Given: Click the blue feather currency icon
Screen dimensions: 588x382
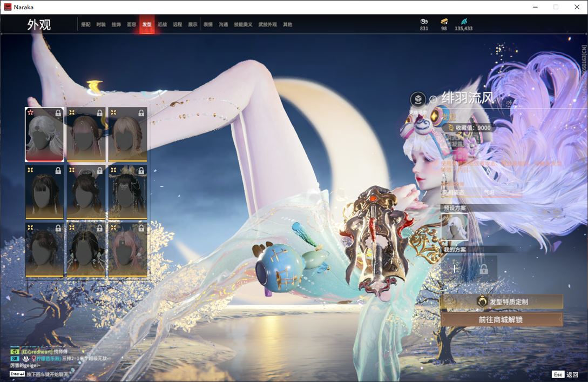Looking at the screenshot, I should coord(463,21).
